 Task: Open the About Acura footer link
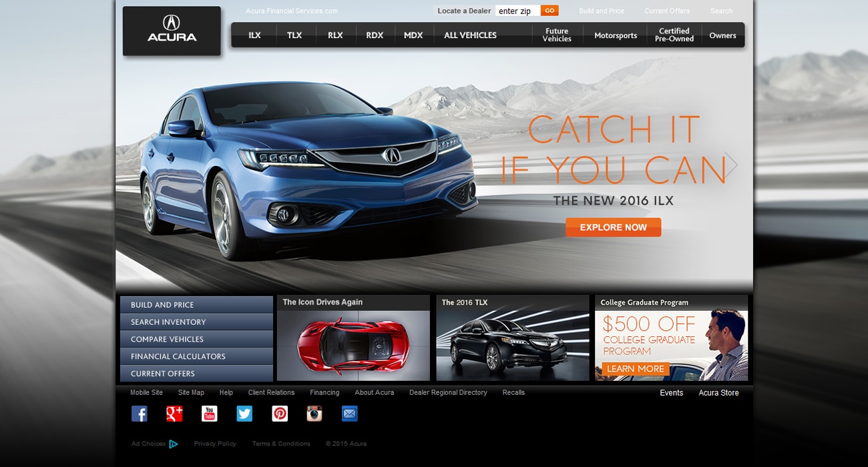[375, 392]
